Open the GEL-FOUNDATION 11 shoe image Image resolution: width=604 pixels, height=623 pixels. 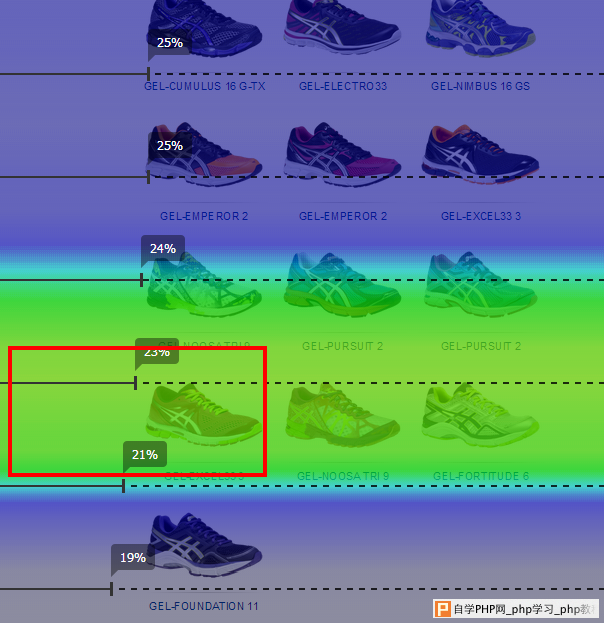(206, 544)
